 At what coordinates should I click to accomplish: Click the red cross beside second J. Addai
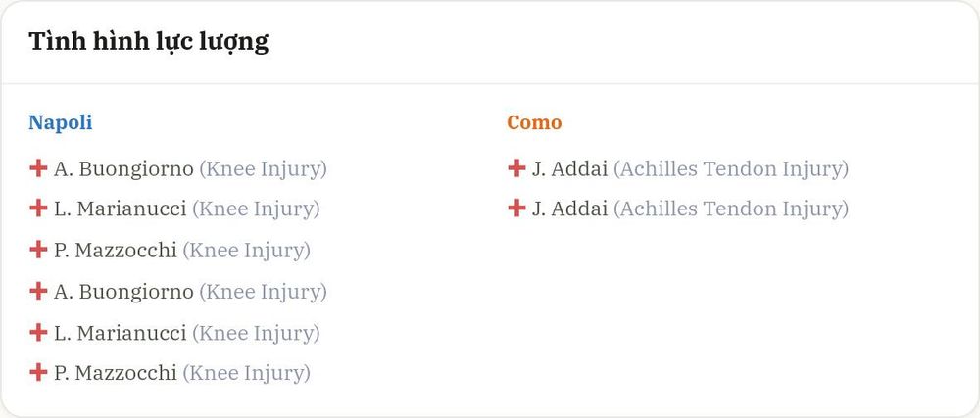coord(516,209)
